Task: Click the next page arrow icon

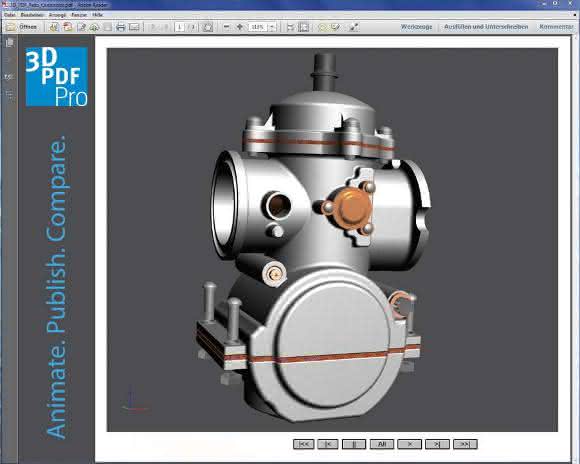Action: tap(165, 27)
